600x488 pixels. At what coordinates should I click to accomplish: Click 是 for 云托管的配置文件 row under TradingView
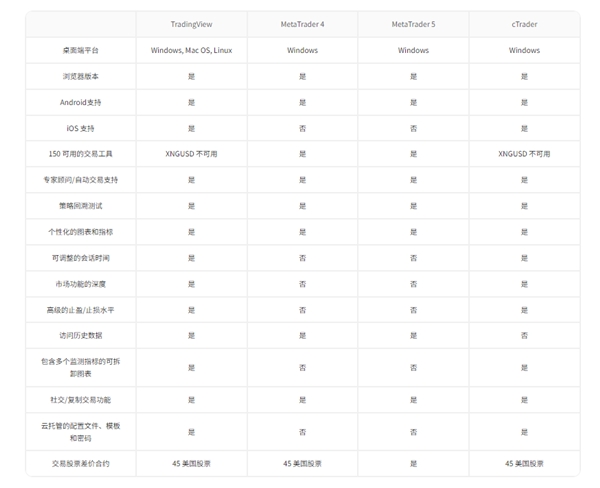pyautogui.click(x=191, y=432)
